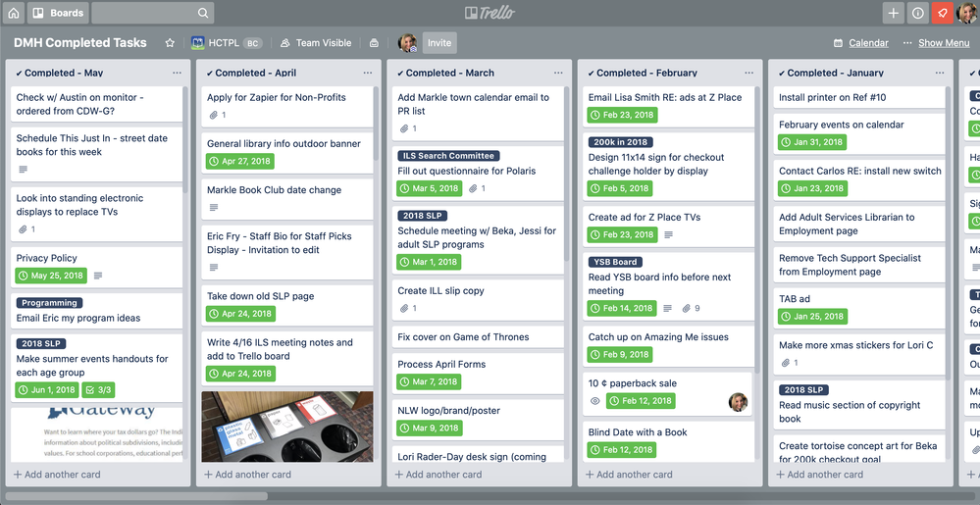The image size is (980, 505).
Task: Open Install printer on Ref #10 card
Action: click(x=859, y=97)
